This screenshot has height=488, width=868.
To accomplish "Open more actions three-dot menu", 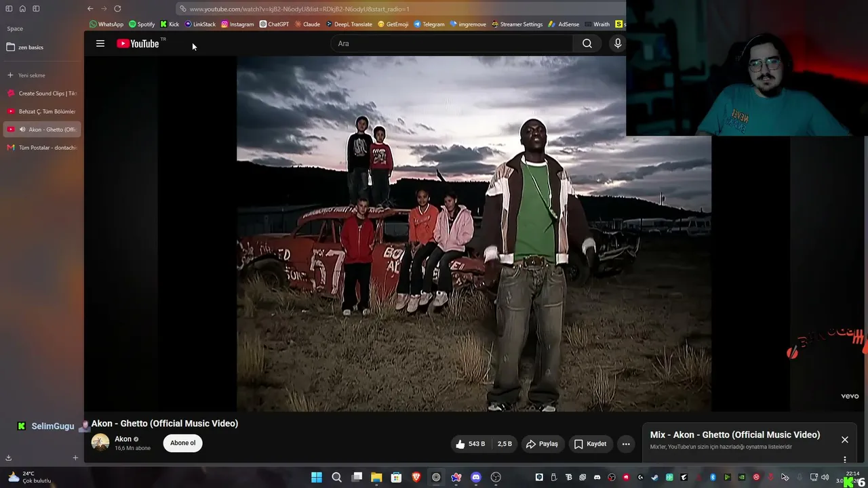I will point(626,444).
